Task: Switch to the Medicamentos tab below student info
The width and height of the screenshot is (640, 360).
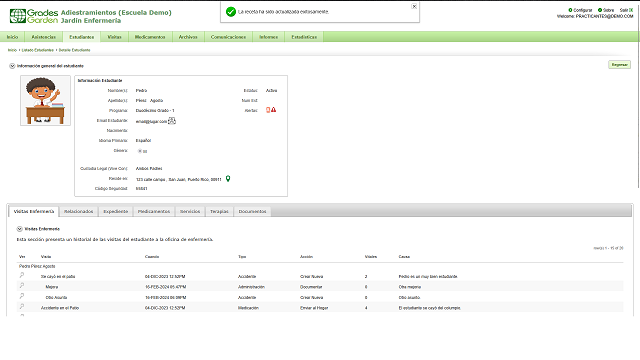Action: click(154, 211)
